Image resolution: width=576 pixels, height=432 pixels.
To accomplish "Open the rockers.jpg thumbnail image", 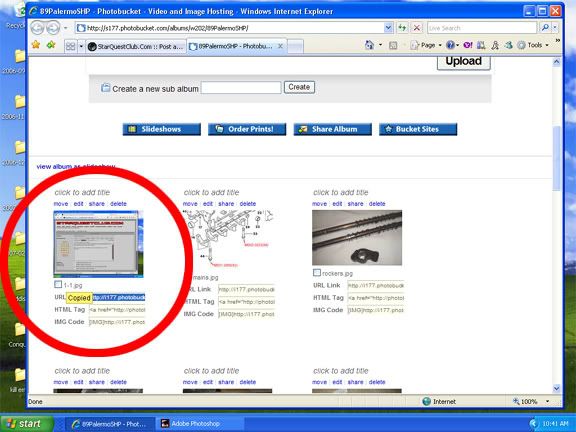I will tap(357, 238).
